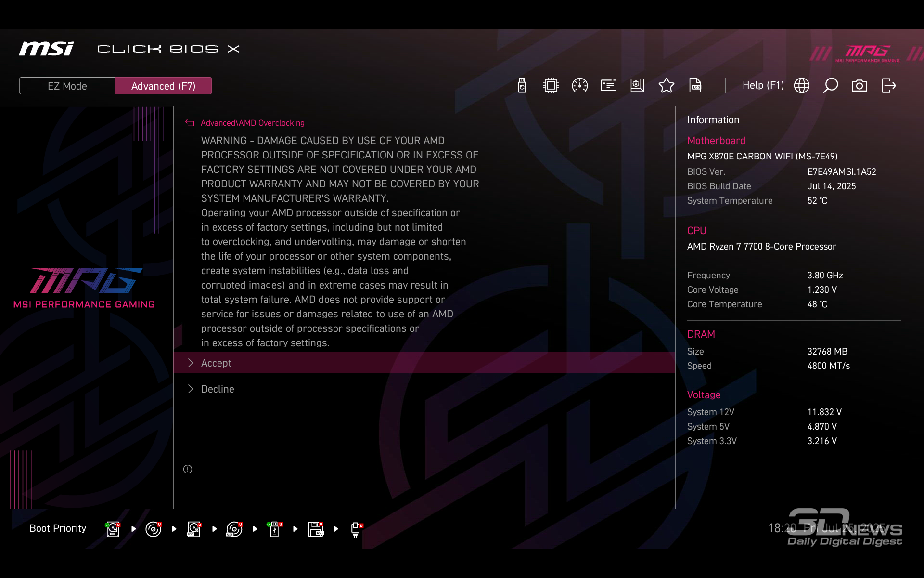The width and height of the screenshot is (924, 578).
Task: Open the profile card icon in the toolbar
Action: click(x=608, y=86)
